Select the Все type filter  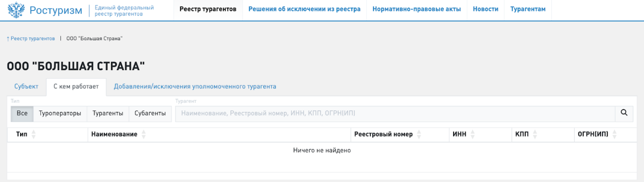[x=22, y=114]
